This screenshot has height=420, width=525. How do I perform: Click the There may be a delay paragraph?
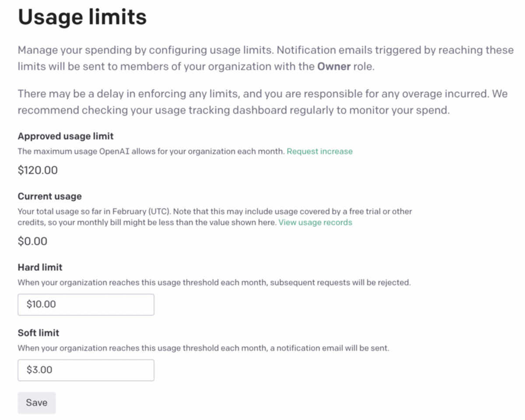[x=262, y=102]
